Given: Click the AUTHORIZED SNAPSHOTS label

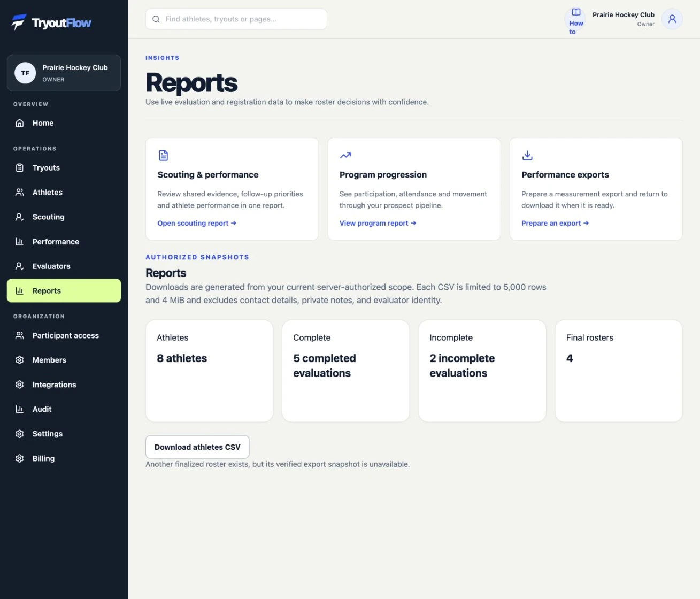Looking at the screenshot, I should click(x=197, y=257).
